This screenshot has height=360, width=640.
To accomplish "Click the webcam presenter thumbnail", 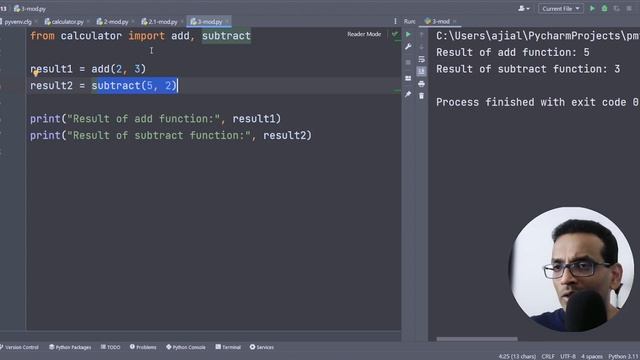I will point(571,269).
